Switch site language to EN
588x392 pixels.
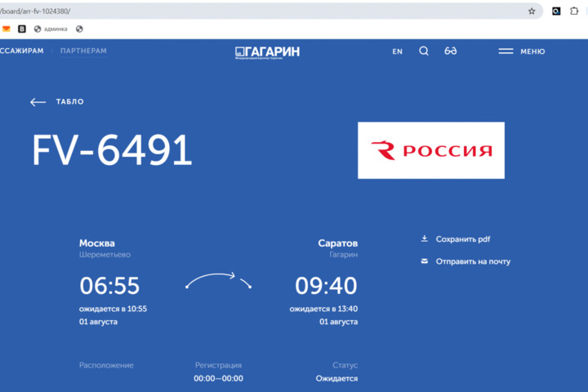coord(398,51)
